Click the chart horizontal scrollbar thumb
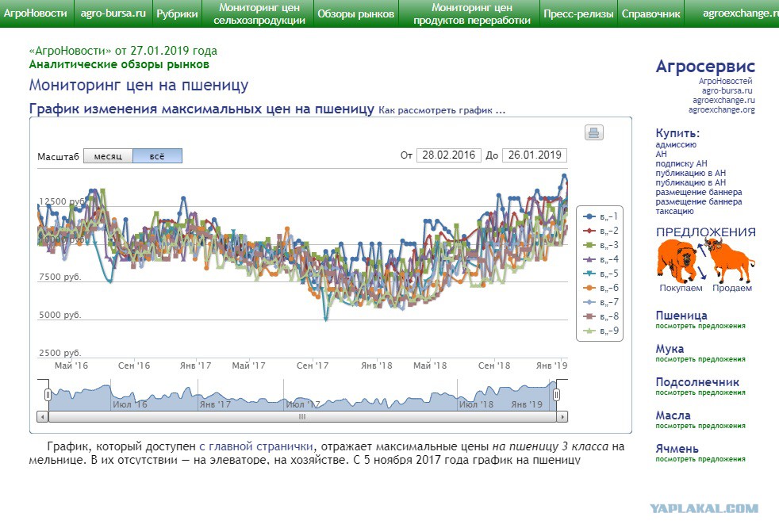Viewport: 779px width, 532px height. click(302, 417)
